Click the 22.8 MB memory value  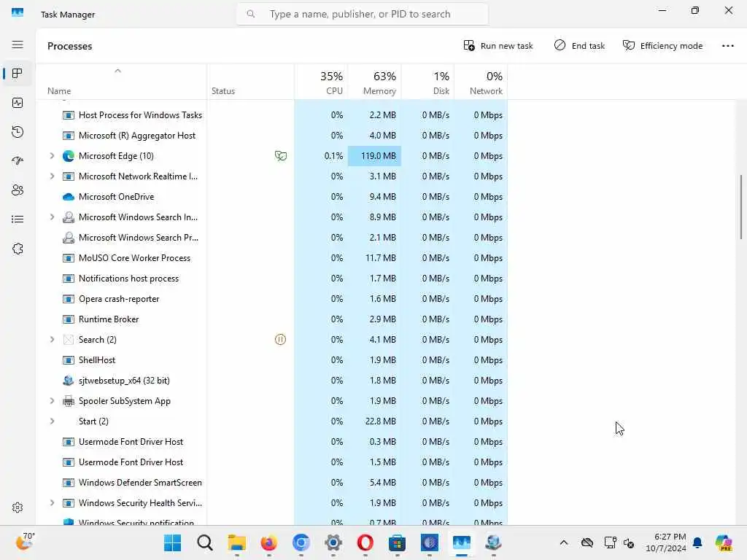381,421
